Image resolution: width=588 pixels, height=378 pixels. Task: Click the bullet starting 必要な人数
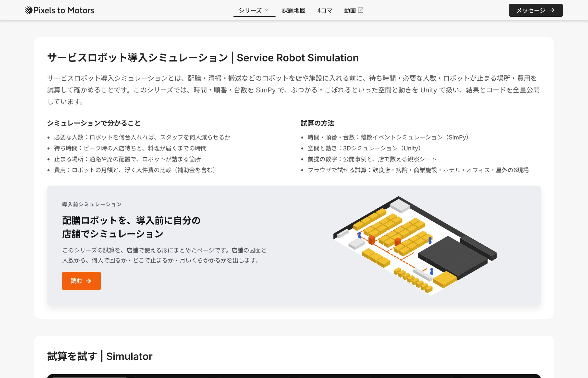coord(142,137)
